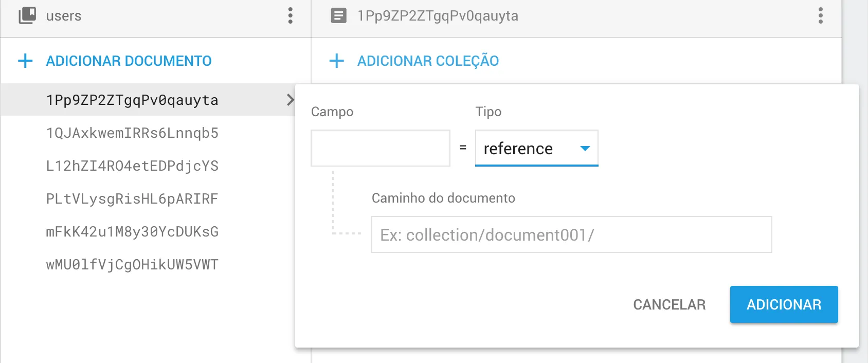The width and height of the screenshot is (868, 363).
Task: Click the Caminho do documento input
Action: tap(571, 234)
